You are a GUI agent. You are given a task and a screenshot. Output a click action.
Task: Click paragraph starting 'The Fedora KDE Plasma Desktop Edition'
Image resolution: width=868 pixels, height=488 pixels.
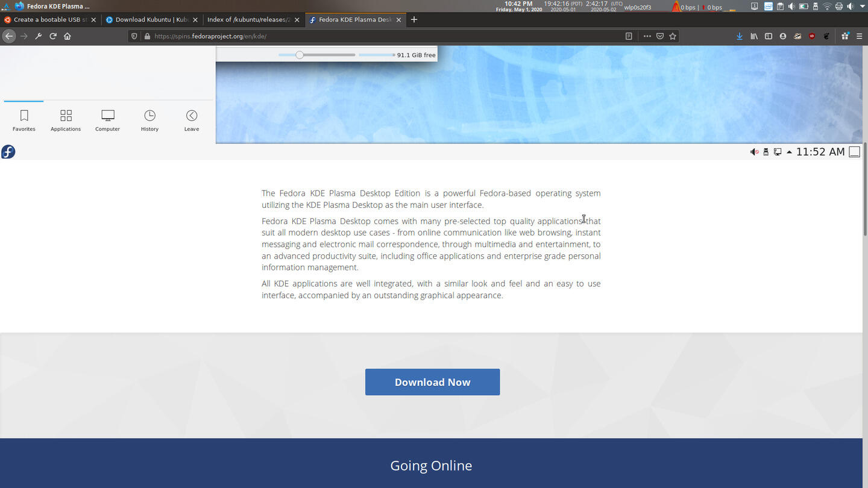[x=431, y=199]
